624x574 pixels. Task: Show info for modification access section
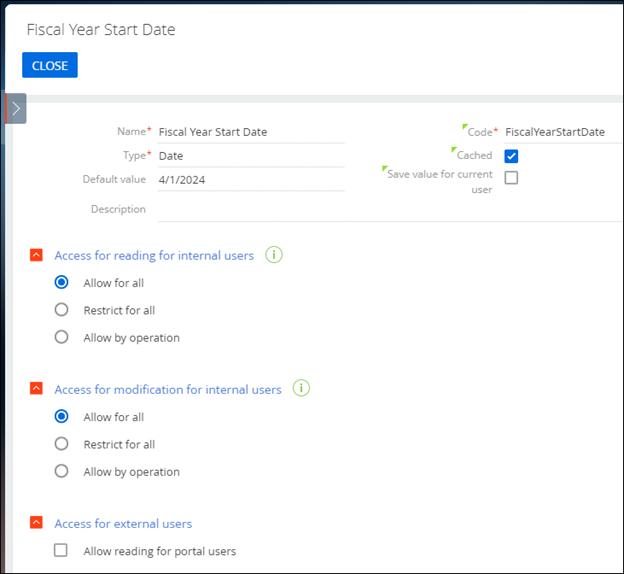(x=301, y=388)
